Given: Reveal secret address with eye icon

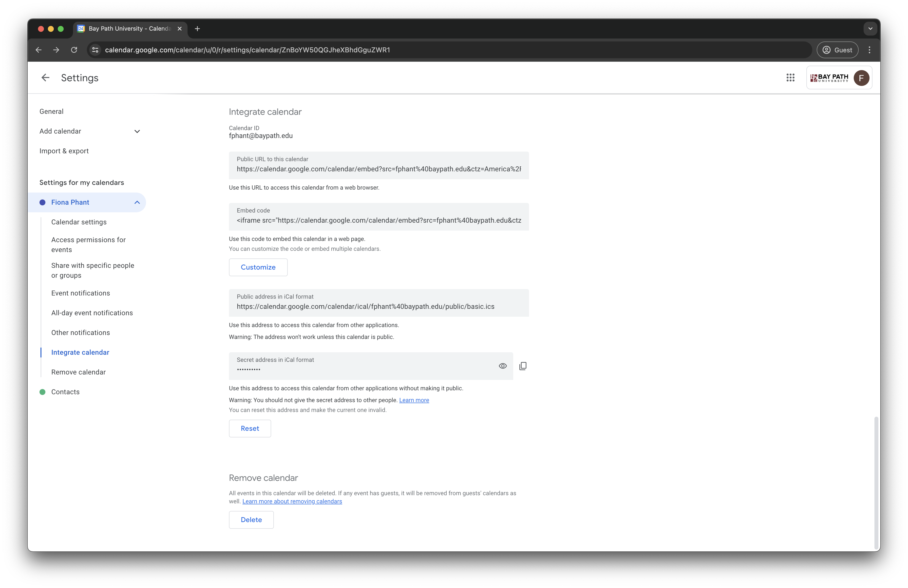Looking at the screenshot, I should [x=502, y=366].
